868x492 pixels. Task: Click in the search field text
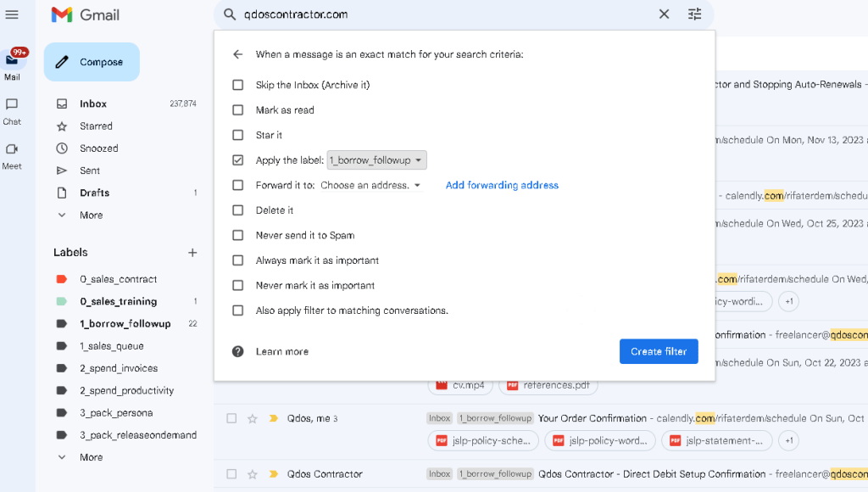[x=296, y=14]
